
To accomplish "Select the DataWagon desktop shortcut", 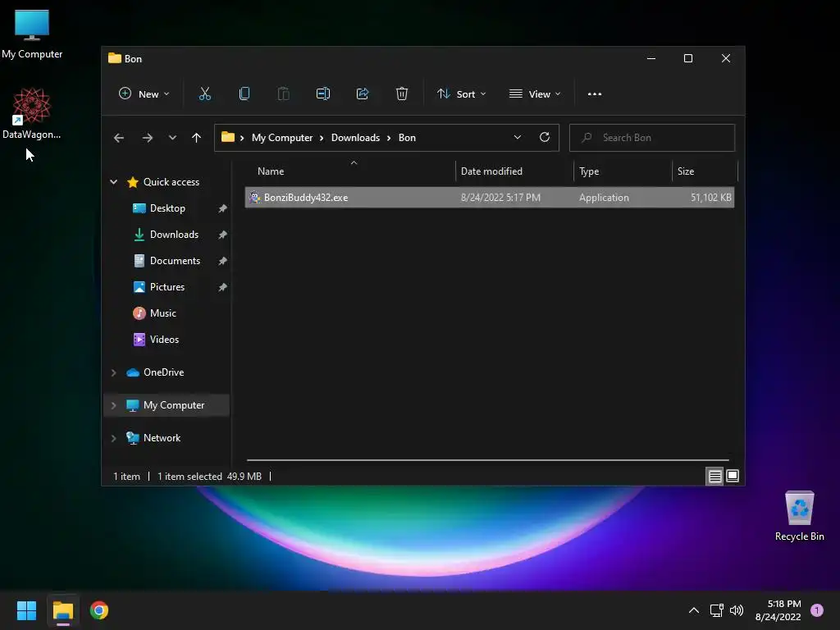I will tap(32, 113).
